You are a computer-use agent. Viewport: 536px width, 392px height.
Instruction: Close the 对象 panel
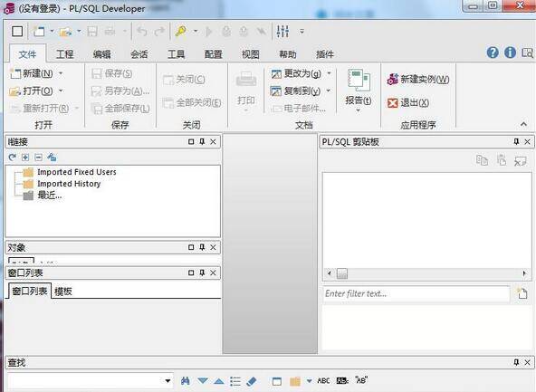pos(214,247)
